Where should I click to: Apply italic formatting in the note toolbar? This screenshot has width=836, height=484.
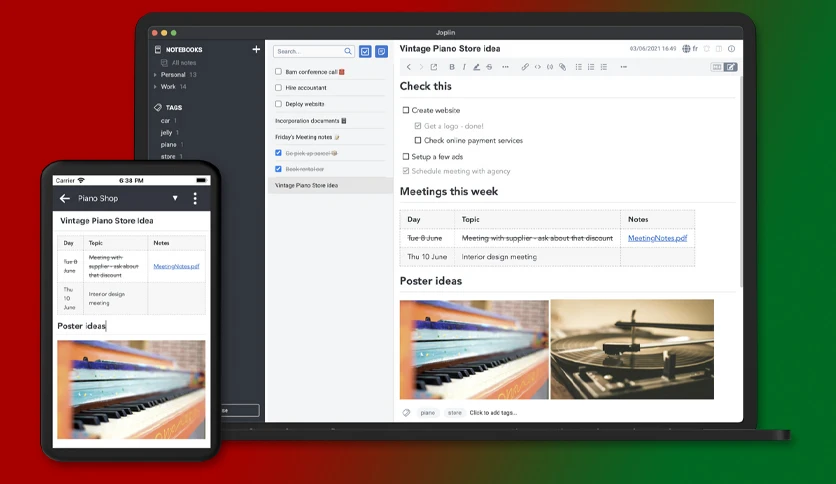(464, 67)
